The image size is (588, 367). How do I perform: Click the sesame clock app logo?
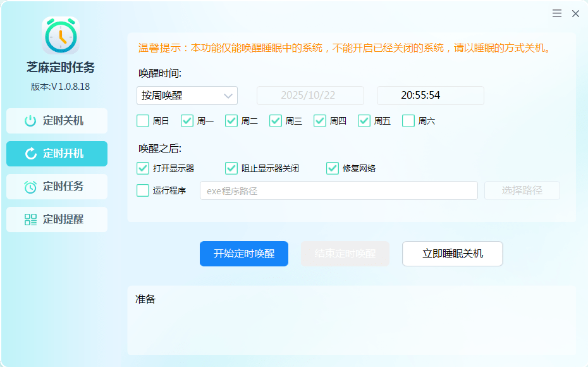61,35
